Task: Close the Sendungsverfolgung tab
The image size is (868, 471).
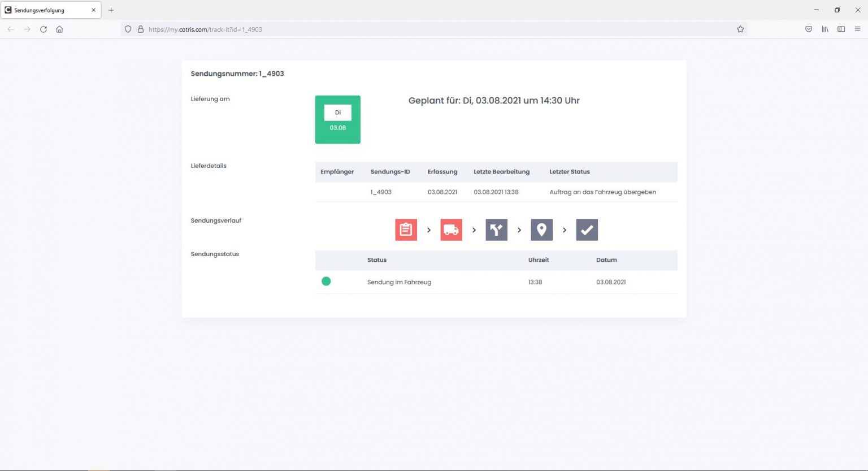Action: (94, 10)
